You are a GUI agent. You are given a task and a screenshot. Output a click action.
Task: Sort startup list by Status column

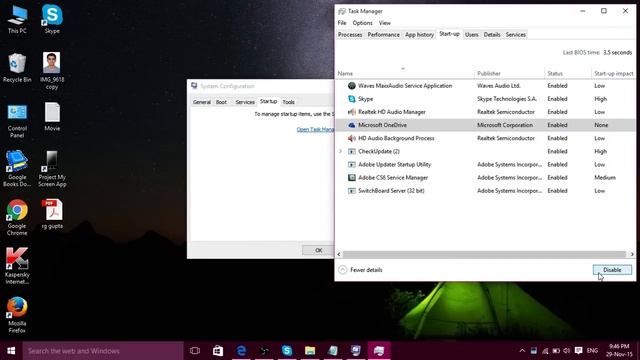click(567, 73)
